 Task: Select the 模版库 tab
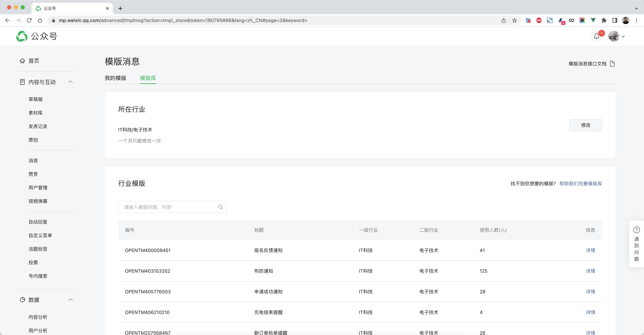pyautogui.click(x=148, y=78)
